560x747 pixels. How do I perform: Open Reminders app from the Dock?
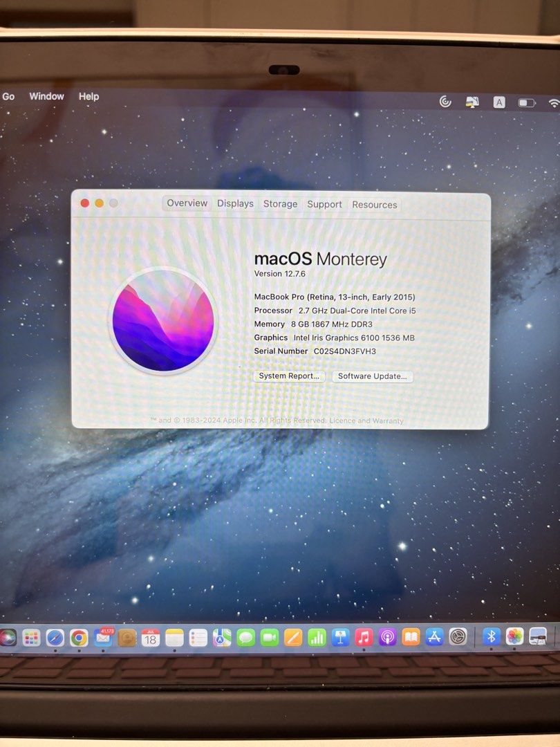pyautogui.click(x=198, y=638)
